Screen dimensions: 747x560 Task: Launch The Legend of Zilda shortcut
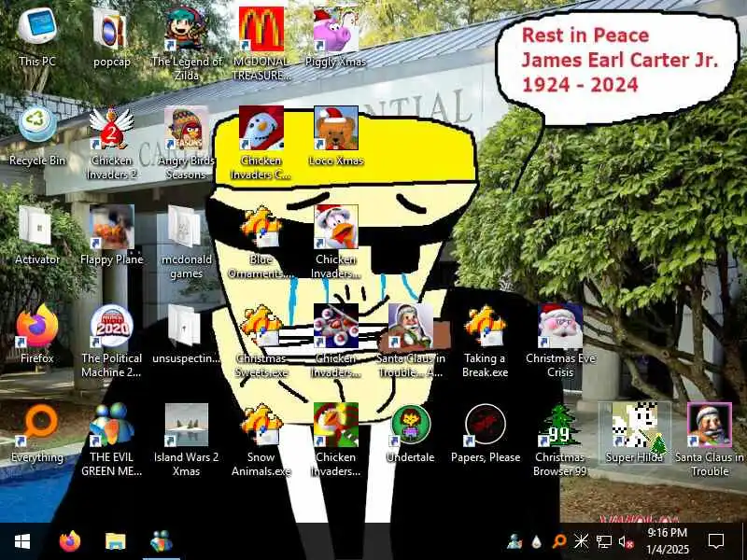[186, 44]
